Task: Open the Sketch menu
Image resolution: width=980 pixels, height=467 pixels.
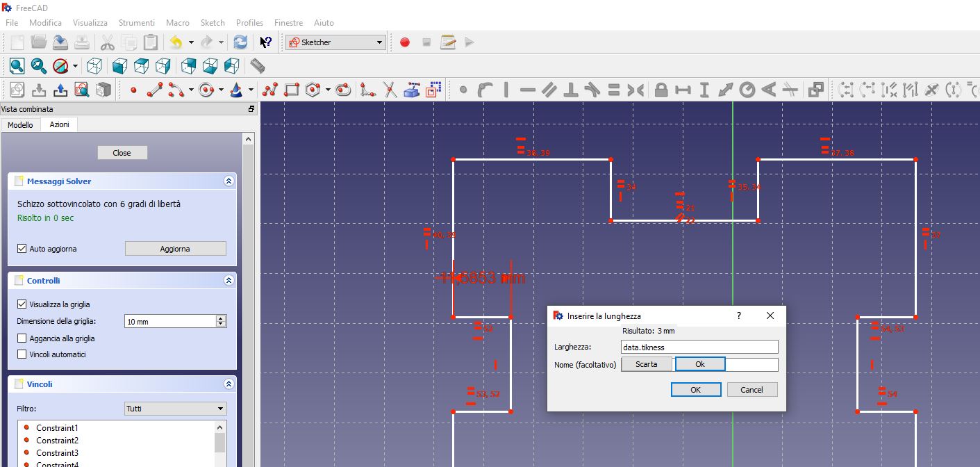Action: (x=213, y=23)
